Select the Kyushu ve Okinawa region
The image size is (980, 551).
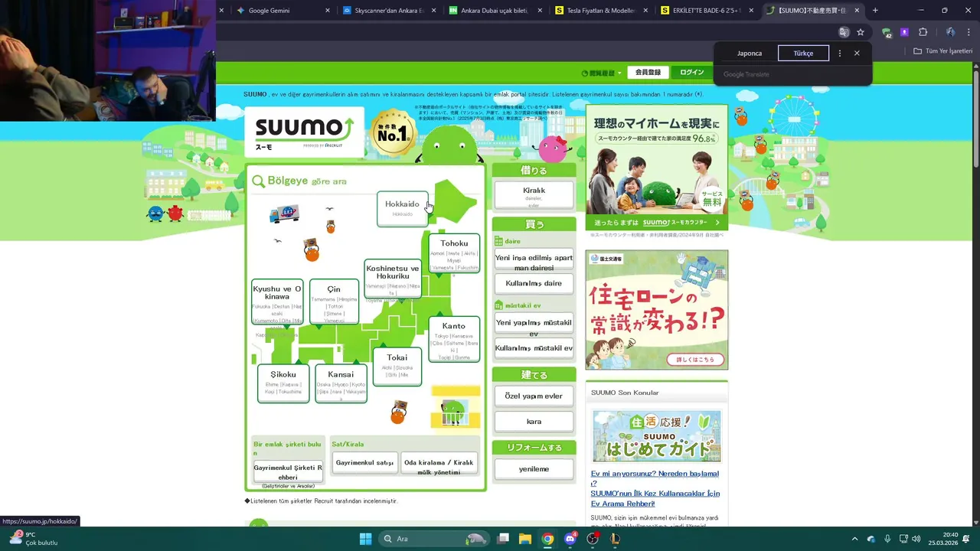[x=277, y=302]
